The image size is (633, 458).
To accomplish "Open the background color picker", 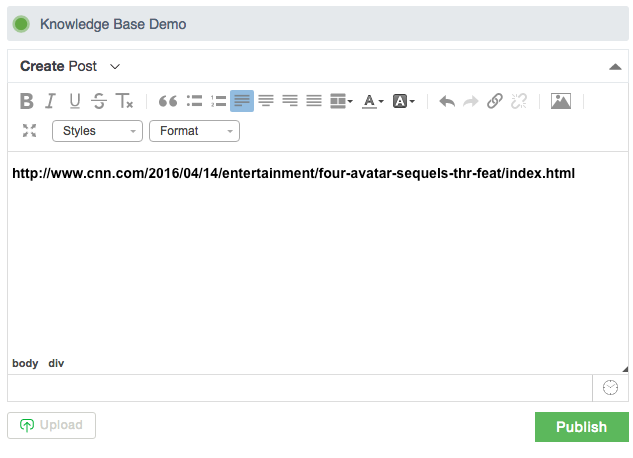I will [403, 101].
